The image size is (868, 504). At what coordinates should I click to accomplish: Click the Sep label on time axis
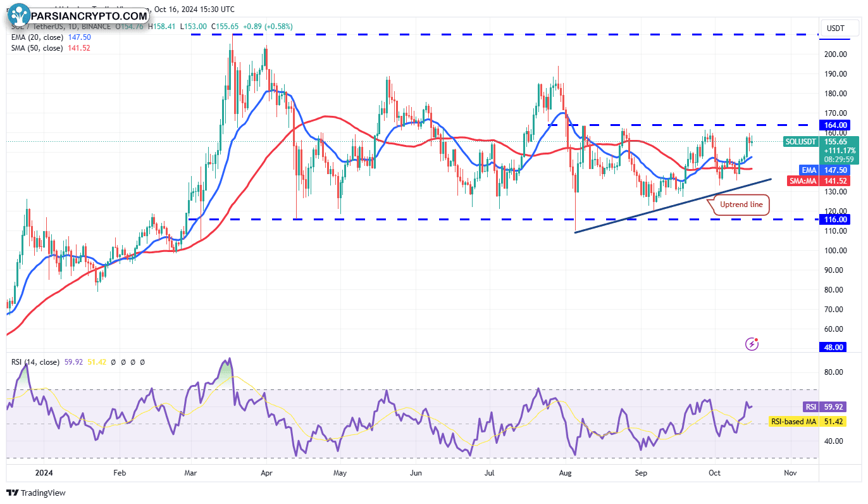(641, 472)
